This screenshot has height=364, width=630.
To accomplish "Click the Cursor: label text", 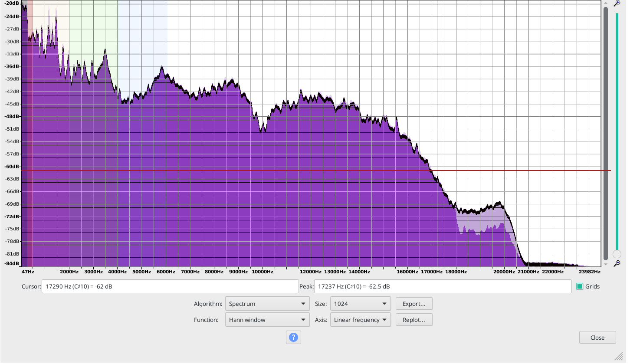I will 31,286.
